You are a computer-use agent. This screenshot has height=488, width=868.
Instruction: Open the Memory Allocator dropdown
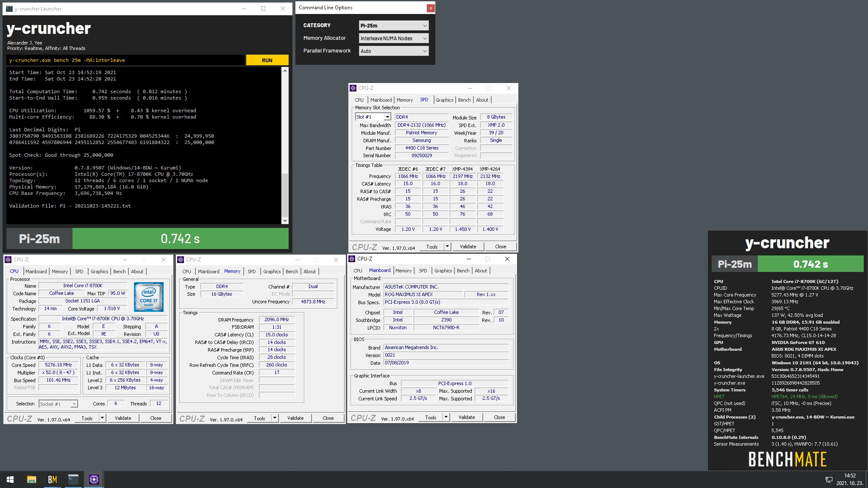(394, 38)
